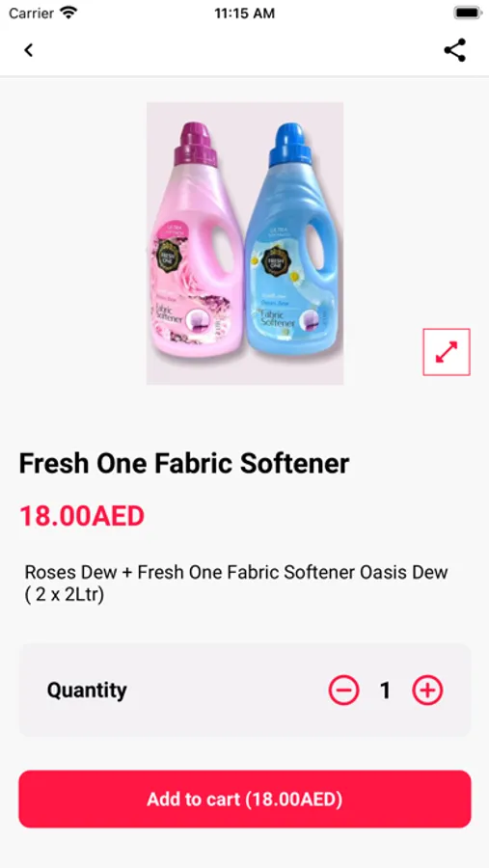Image resolution: width=489 pixels, height=868 pixels.
Task: Tap the back arrow in the header
Action: click(28, 50)
